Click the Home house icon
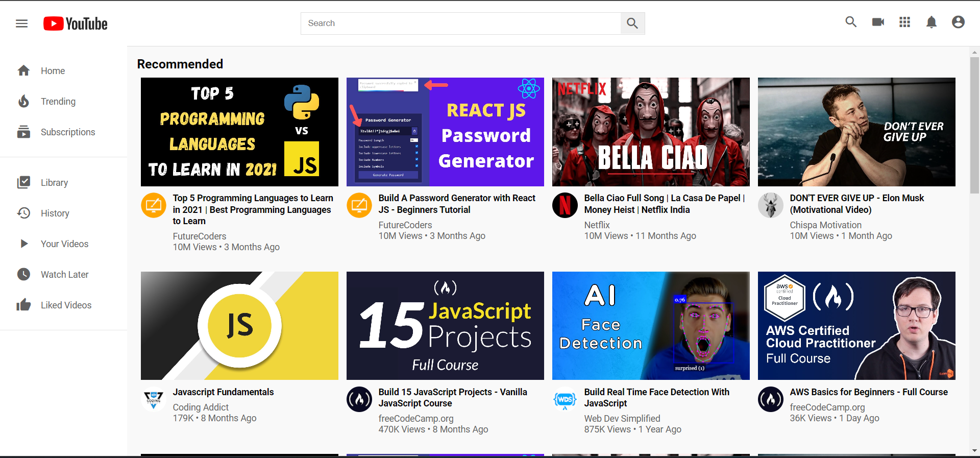 point(23,70)
